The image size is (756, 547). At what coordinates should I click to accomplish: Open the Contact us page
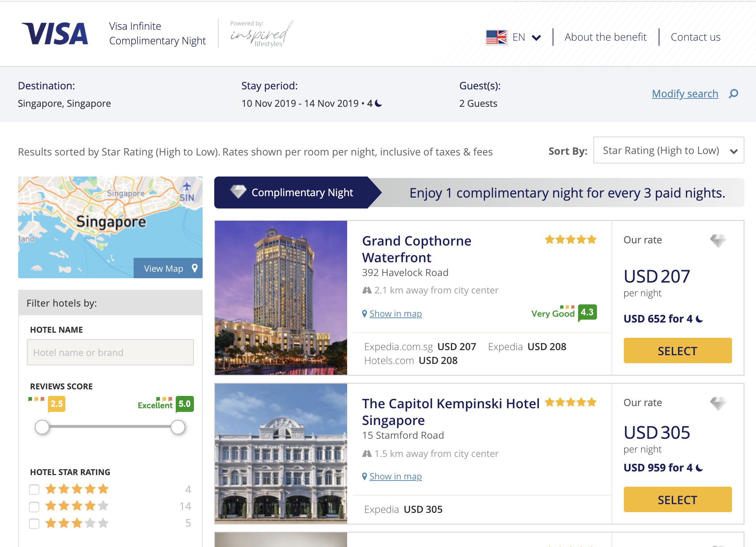(x=695, y=37)
